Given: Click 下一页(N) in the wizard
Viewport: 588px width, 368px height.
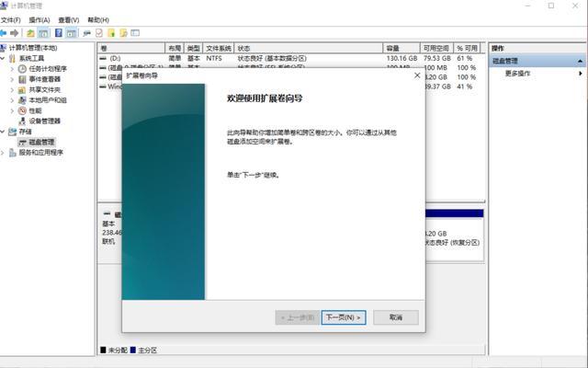Looking at the screenshot, I should click(344, 317).
